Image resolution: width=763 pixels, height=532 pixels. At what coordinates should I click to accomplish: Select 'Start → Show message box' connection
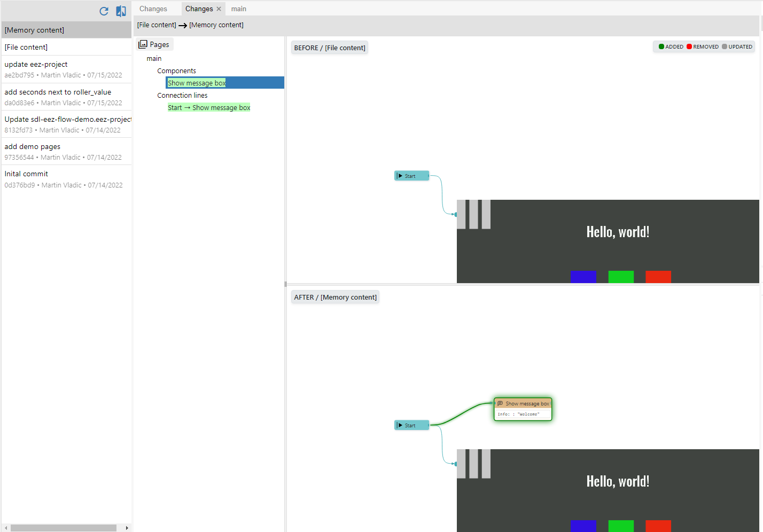[209, 108]
